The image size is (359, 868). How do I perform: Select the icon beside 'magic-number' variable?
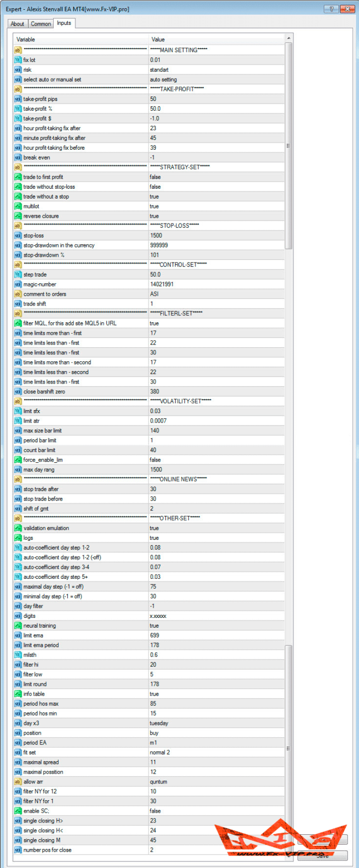(18, 285)
